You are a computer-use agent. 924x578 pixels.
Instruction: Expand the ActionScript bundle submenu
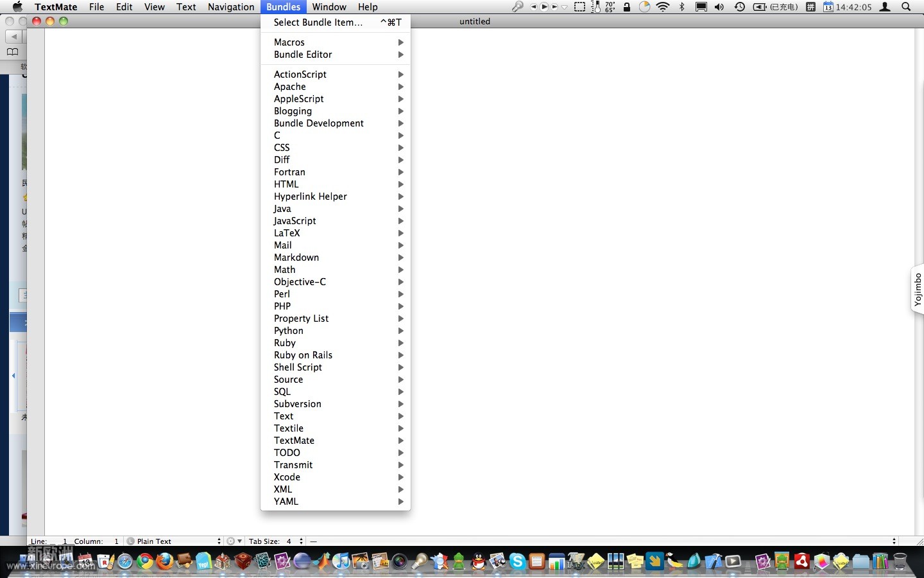coord(336,74)
